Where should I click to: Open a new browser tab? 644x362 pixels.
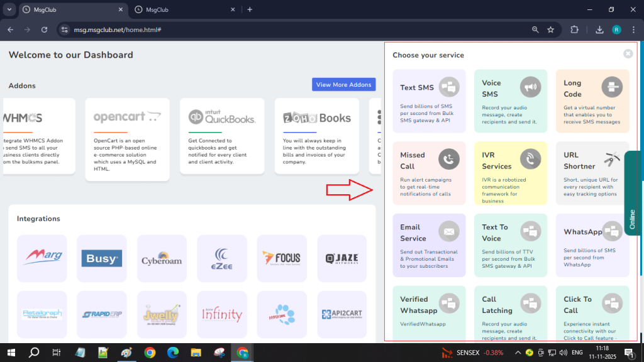(250, 9)
